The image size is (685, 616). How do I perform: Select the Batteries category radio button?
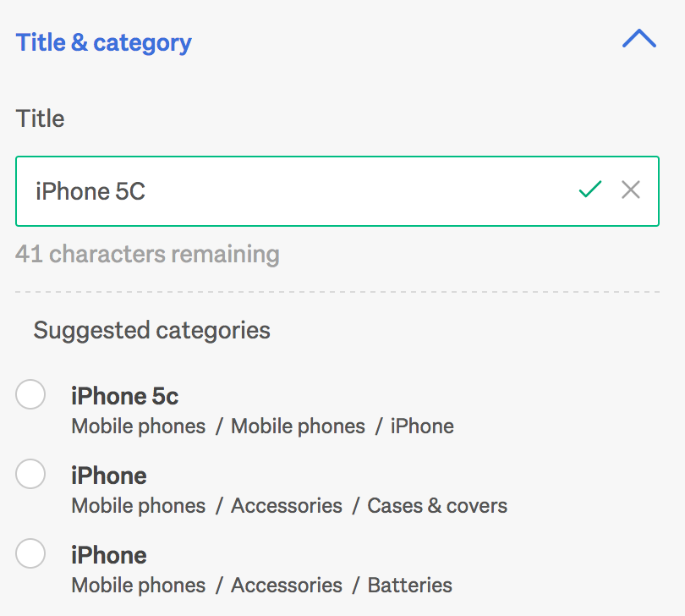point(31,553)
